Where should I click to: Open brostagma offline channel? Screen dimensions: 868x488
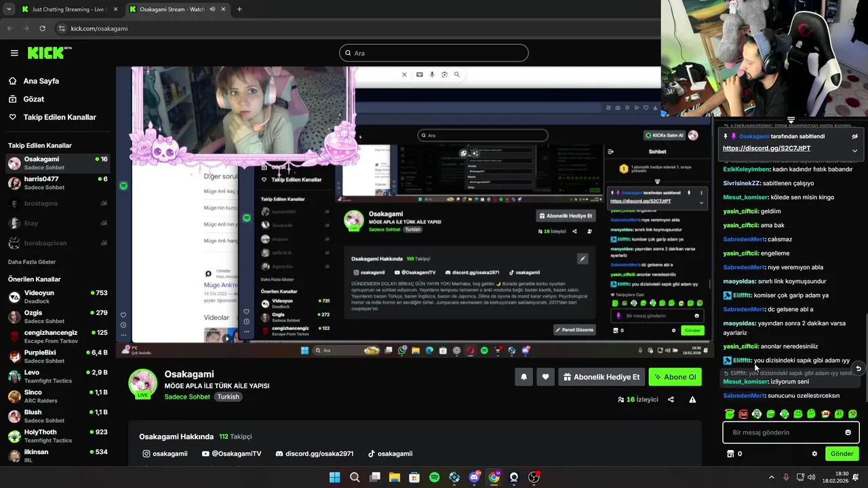tap(58, 203)
